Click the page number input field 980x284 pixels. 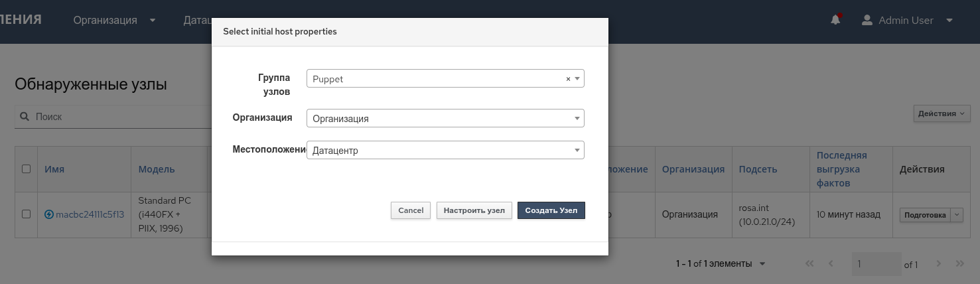(x=876, y=264)
